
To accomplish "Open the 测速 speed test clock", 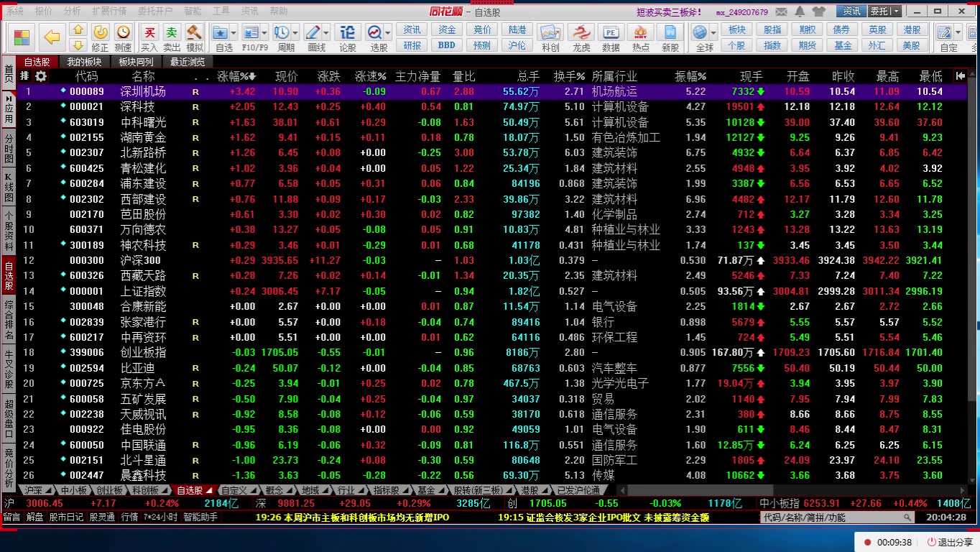I will 123,37.
